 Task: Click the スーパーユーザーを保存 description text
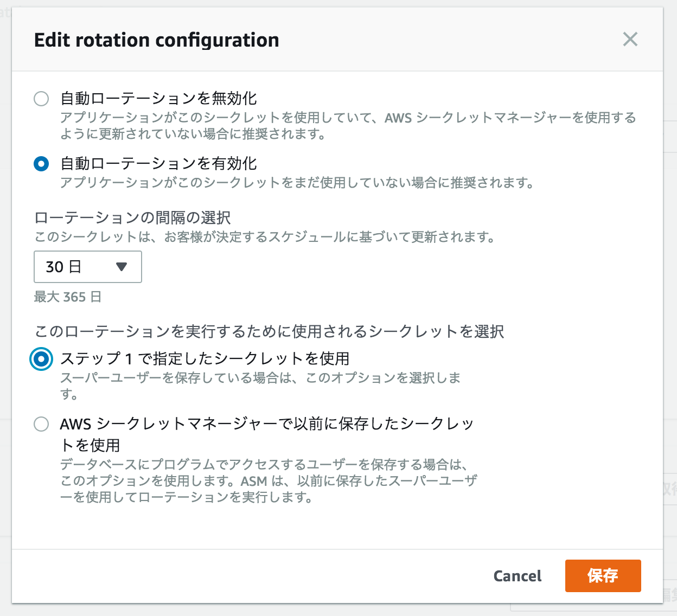click(x=260, y=378)
